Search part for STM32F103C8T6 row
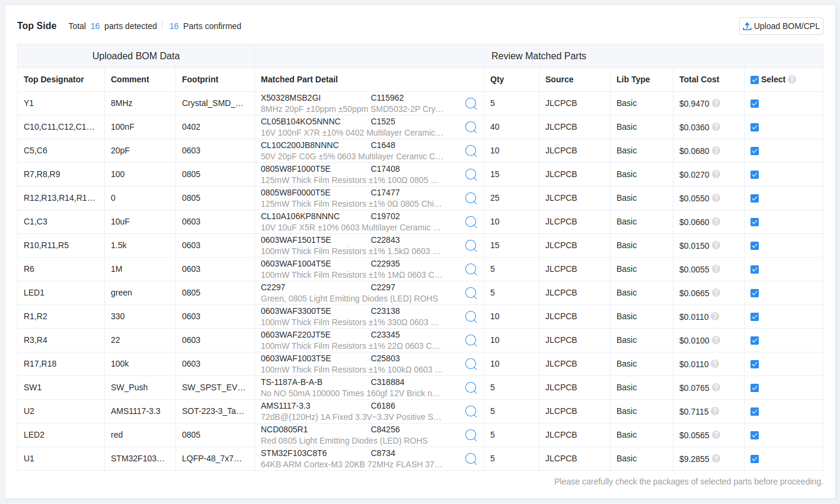Screen dimensions: 840x504 click(x=471, y=459)
